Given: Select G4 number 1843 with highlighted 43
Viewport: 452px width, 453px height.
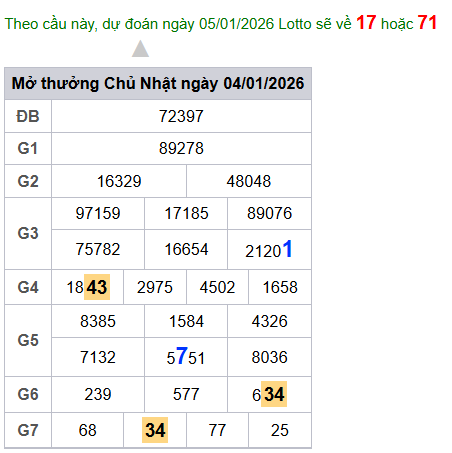Looking at the screenshot, I should click(x=88, y=287).
